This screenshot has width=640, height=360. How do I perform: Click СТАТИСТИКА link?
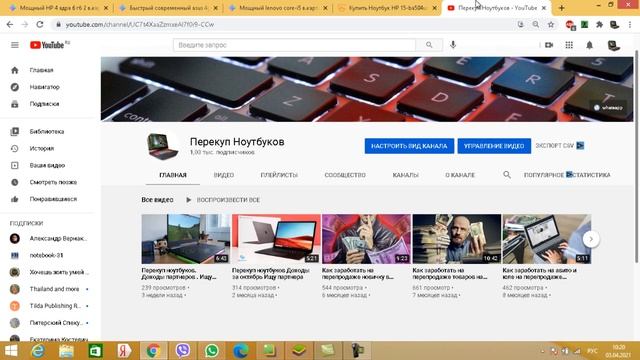point(591,175)
